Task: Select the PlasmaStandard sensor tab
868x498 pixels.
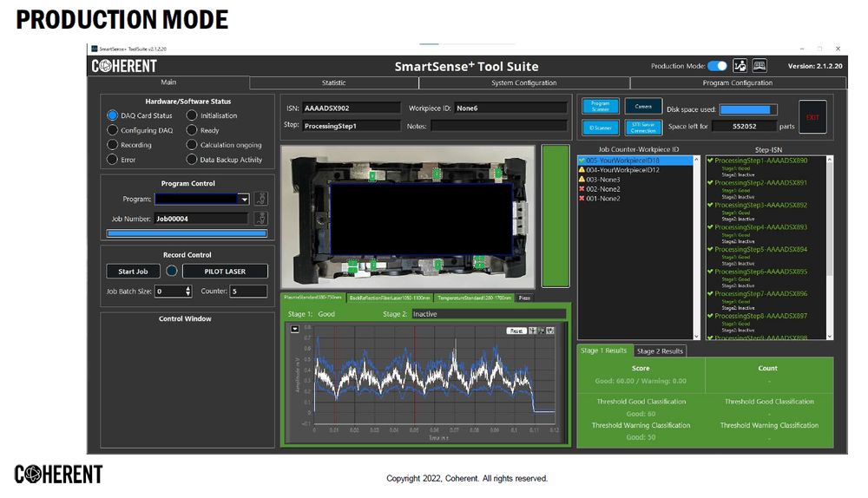Action: pos(312,297)
